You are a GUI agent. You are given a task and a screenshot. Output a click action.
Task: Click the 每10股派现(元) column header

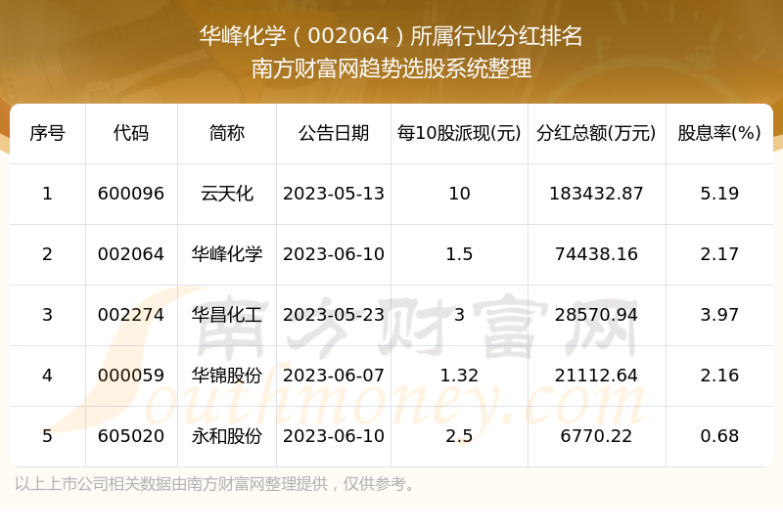[459, 133]
